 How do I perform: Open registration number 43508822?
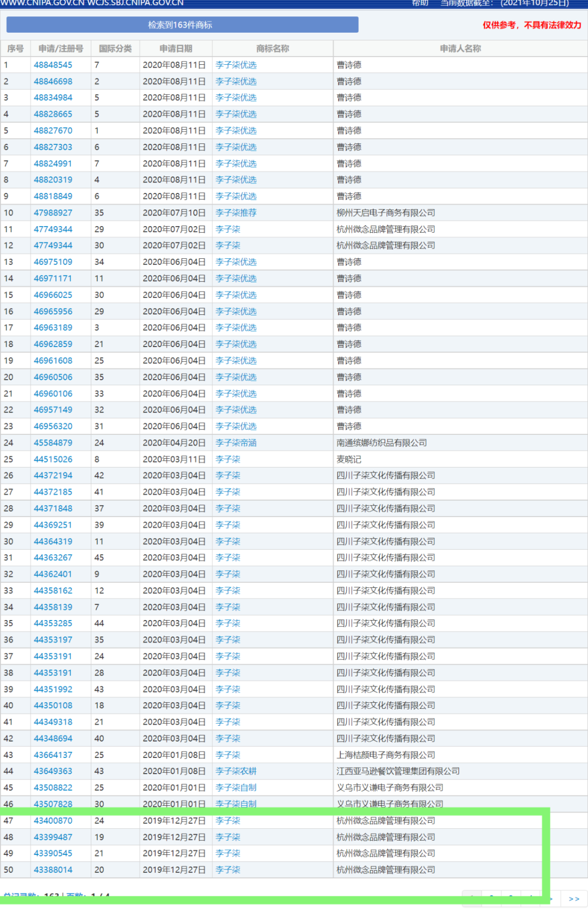(53, 788)
